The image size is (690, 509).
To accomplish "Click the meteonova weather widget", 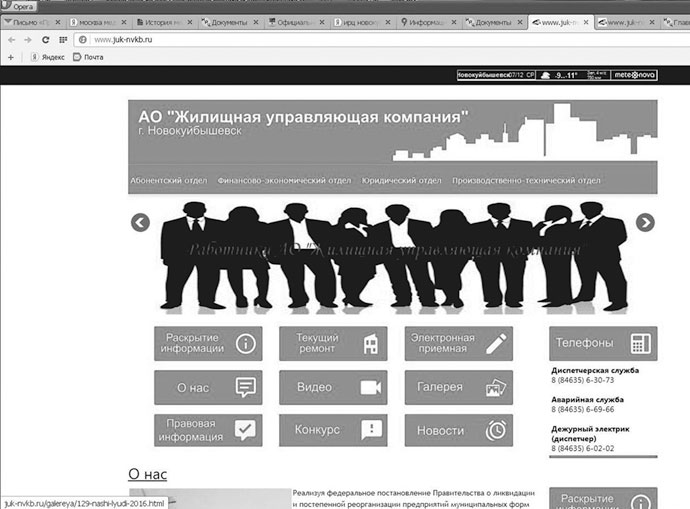I will 557,75.
